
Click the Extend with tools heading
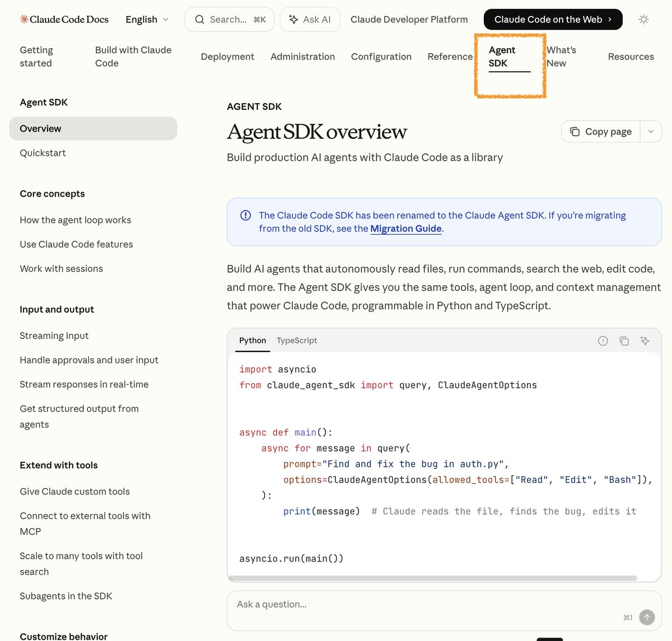click(59, 465)
